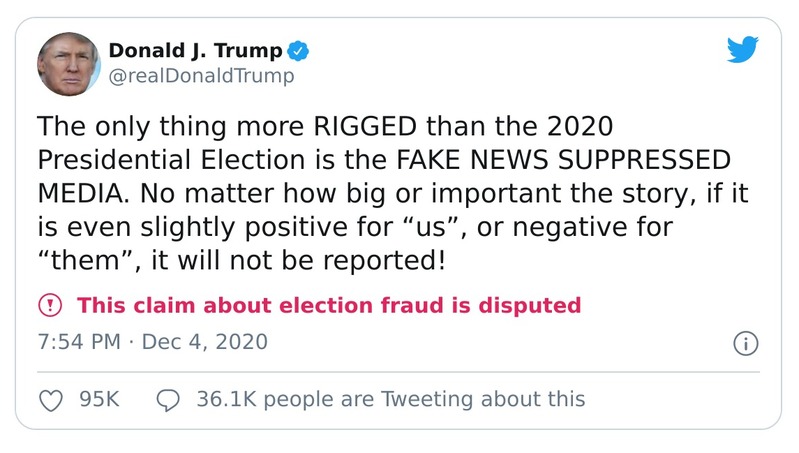Open the disputed election fraud claim notice
The height and width of the screenshot is (453, 799).
pos(329,305)
